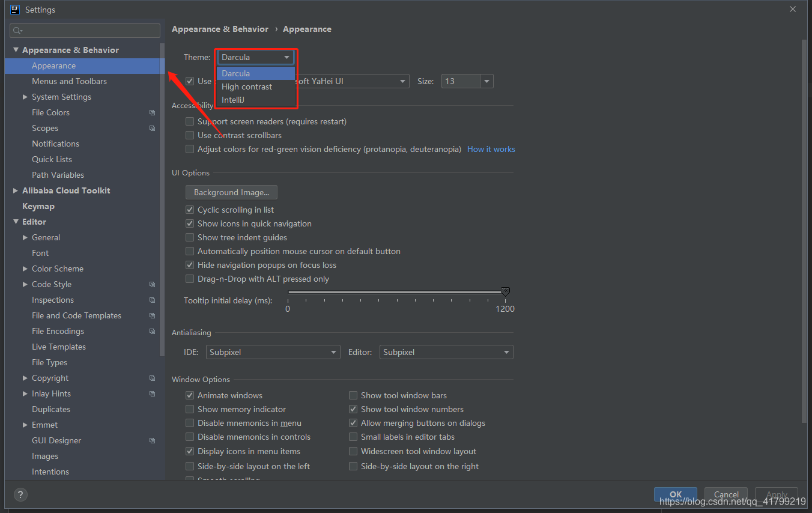Collapse the Appearance & Behavior tree node
The image size is (812, 513).
point(16,50)
